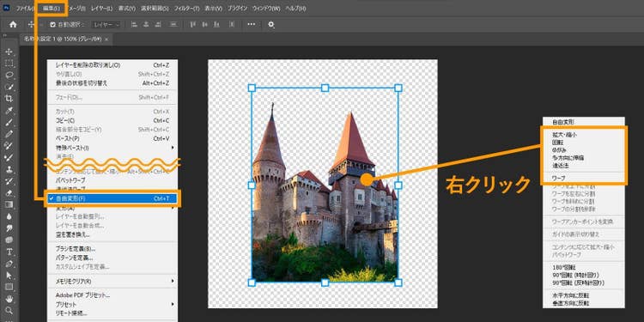Click the align horizontal centers icon
Viewport: 644px width, 322px height.
(x=146, y=24)
